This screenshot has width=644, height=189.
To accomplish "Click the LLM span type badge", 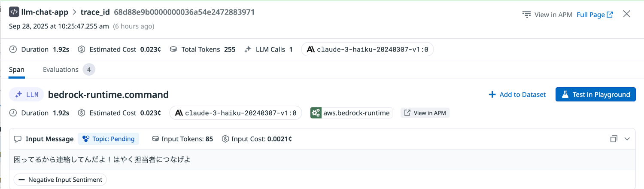I will pyautogui.click(x=27, y=94).
